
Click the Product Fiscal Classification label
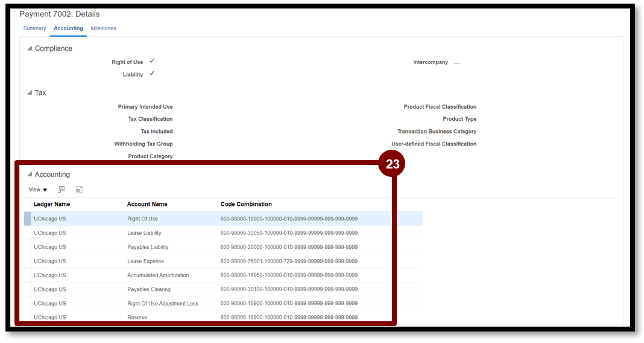440,106
